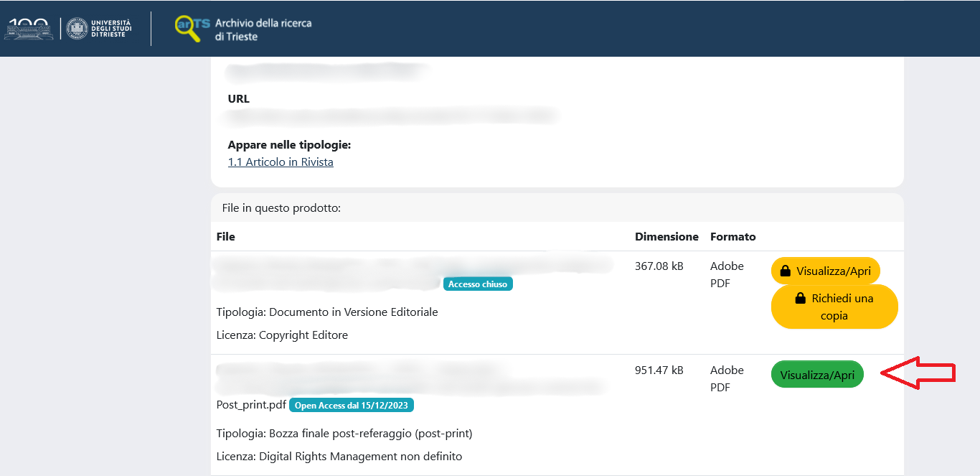
Task: Open the Post_print.pdf file name
Action: point(251,405)
